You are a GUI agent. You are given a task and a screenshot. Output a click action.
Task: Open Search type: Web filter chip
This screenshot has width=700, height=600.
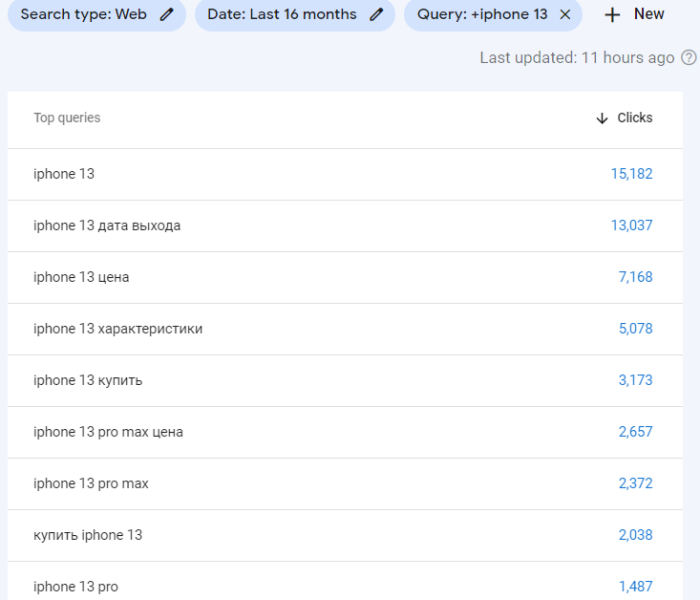97,14
